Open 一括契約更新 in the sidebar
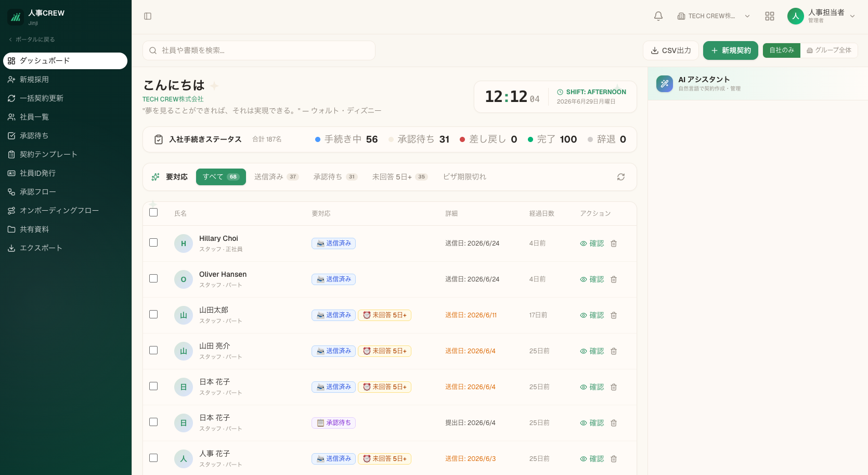 coord(65,98)
